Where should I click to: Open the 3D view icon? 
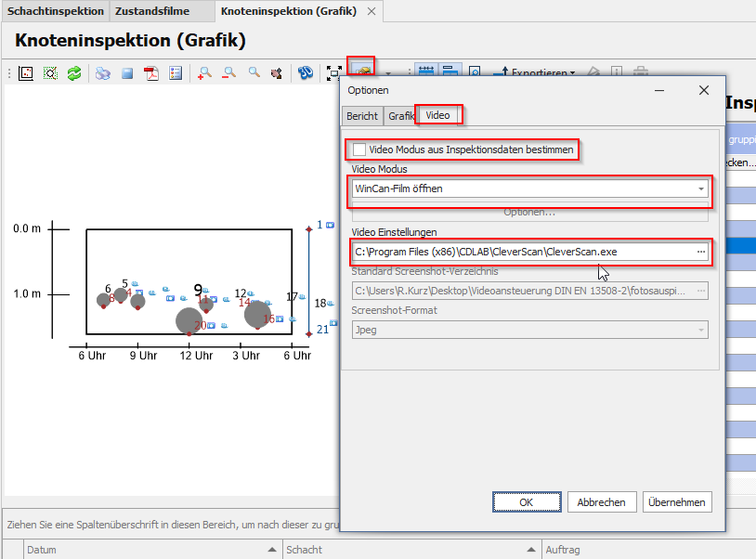305,72
